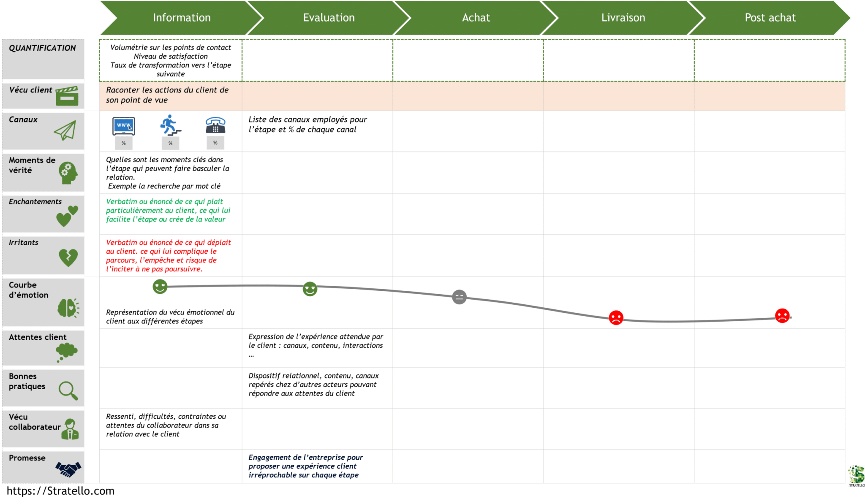
Task: Open the Information stage header
Action: (182, 18)
